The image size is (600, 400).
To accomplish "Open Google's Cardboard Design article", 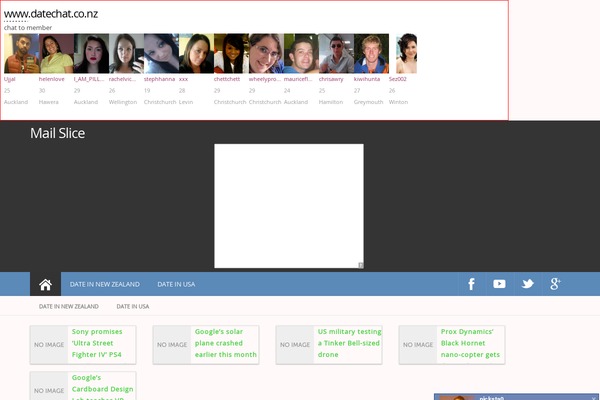I will (x=103, y=387).
